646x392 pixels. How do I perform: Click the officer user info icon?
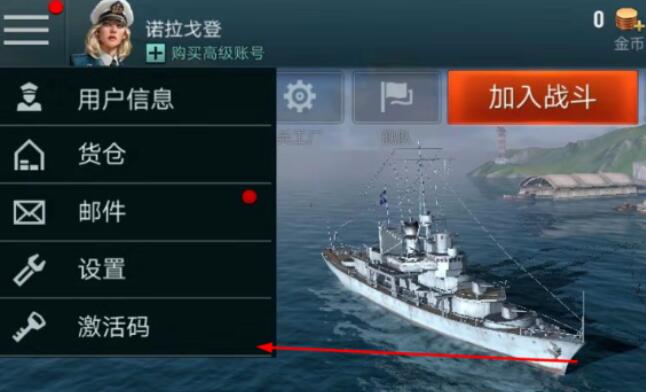pyautogui.click(x=29, y=97)
